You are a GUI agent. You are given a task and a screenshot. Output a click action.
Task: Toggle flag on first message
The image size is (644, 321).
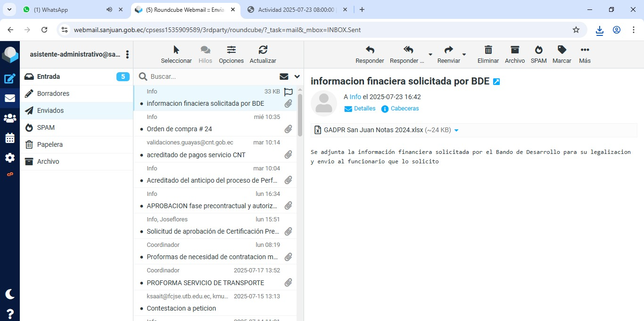(x=288, y=92)
